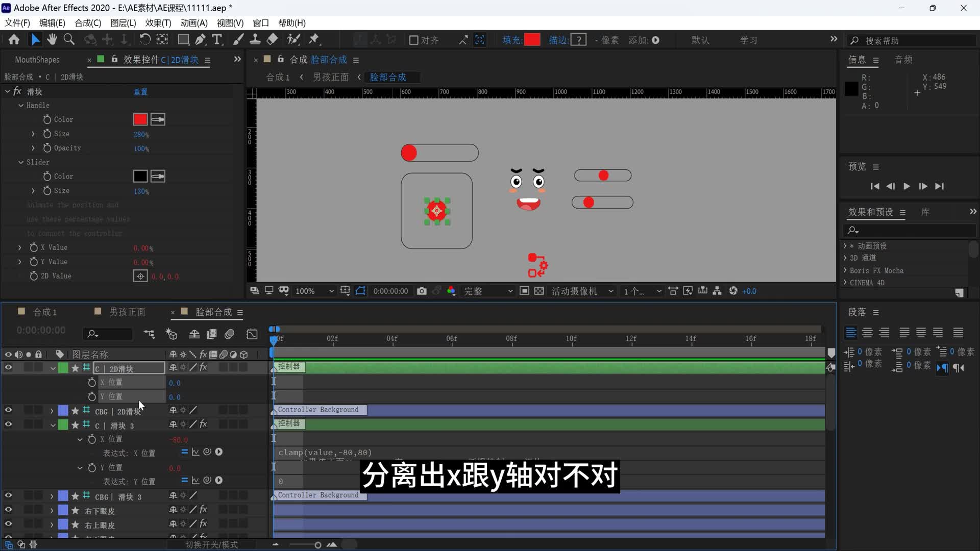
Task: Open the 文件(F) menu
Action: coord(17,23)
